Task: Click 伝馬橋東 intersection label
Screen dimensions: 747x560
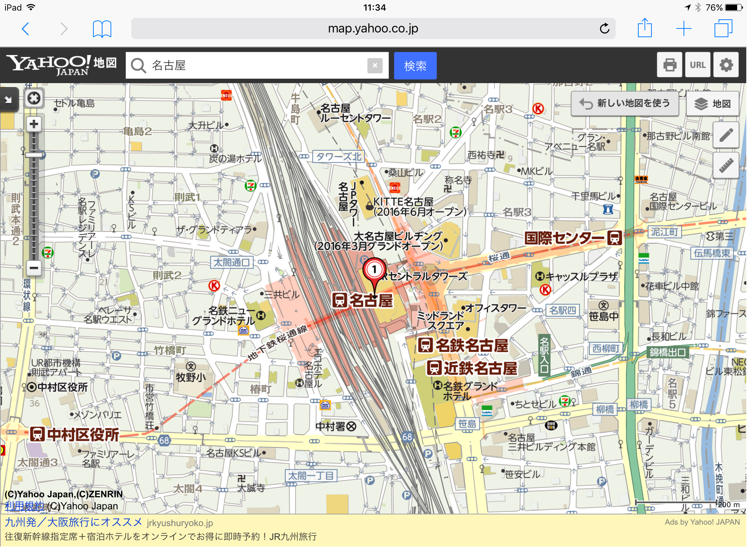Action: [x=712, y=253]
